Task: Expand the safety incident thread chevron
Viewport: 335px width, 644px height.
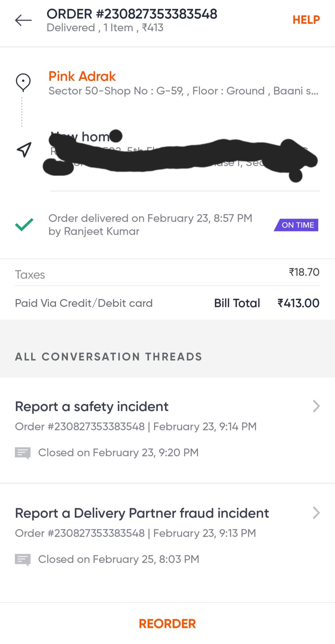Action: click(x=316, y=406)
